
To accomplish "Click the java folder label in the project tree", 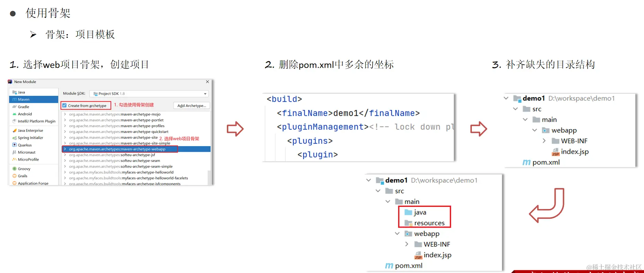I will pos(420,212).
